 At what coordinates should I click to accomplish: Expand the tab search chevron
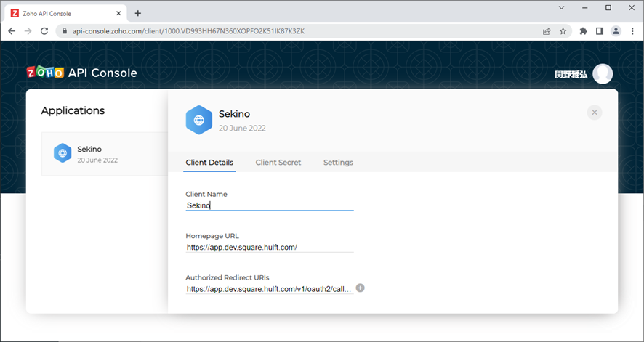[561, 8]
